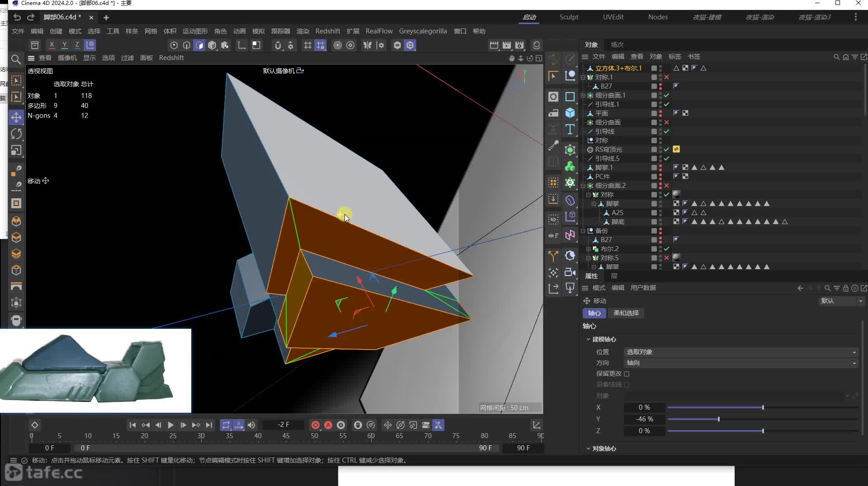This screenshot has width=868, height=486.
Task: Close the 脚部06.c4d tab
Action: 91,18
